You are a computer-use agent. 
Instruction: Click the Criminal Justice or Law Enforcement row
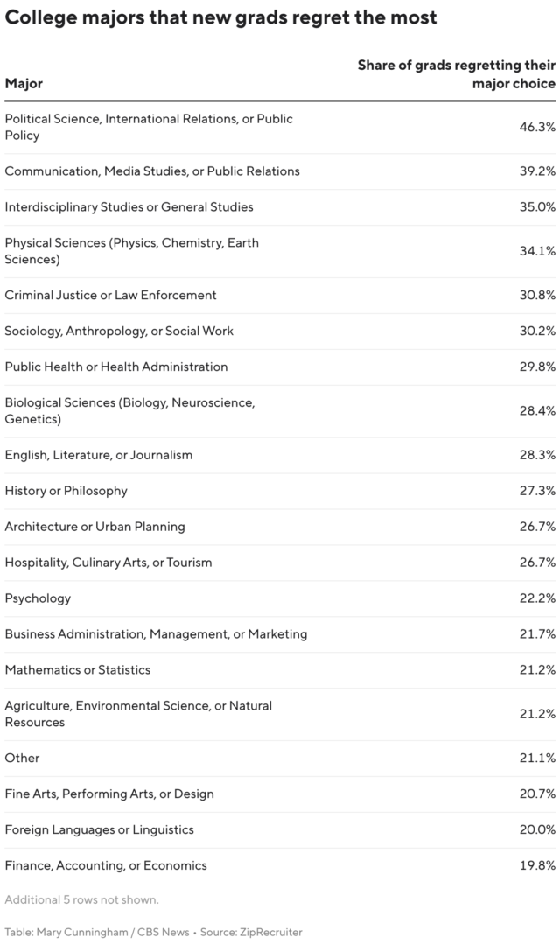click(110, 295)
